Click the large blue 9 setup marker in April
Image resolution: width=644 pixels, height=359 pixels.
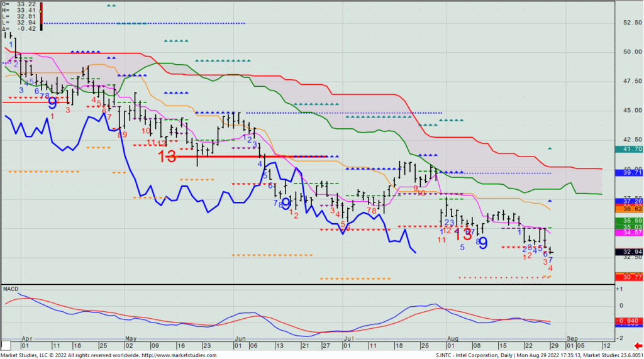(52, 103)
